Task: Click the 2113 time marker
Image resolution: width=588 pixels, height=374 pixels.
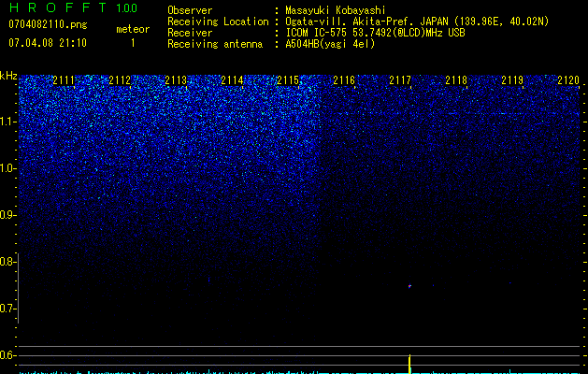Action: pos(176,80)
